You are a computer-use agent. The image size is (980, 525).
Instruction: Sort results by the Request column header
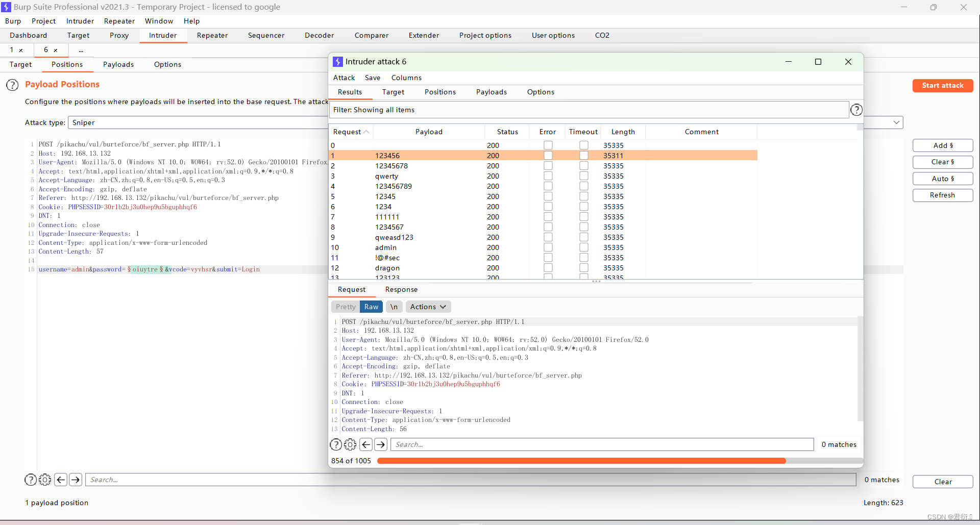point(351,132)
